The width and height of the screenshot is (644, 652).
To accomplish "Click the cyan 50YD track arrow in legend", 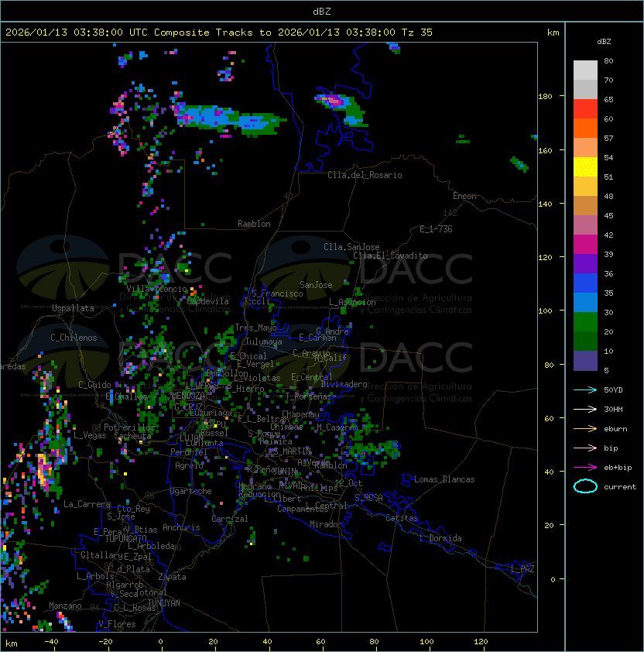I will point(585,390).
